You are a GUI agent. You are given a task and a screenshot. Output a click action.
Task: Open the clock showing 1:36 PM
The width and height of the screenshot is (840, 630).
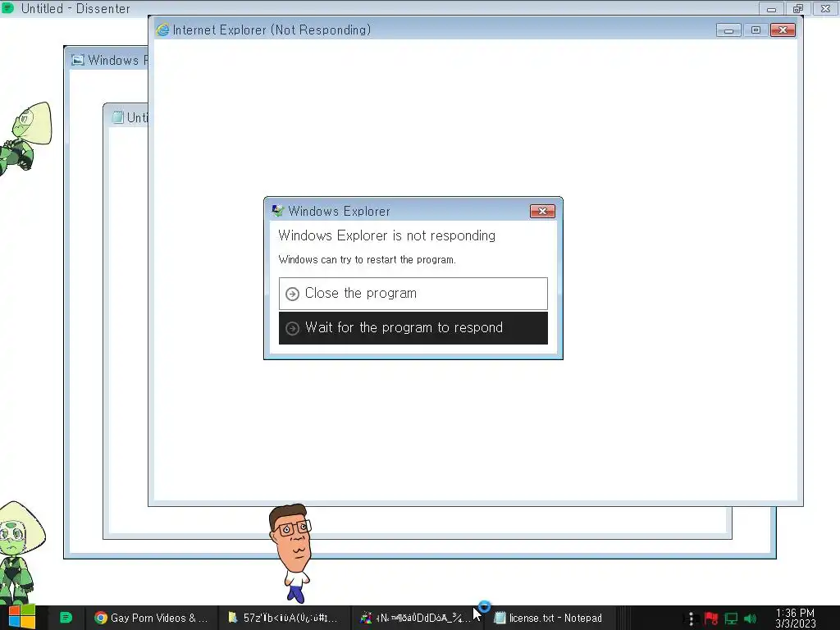(x=795, y=619)
